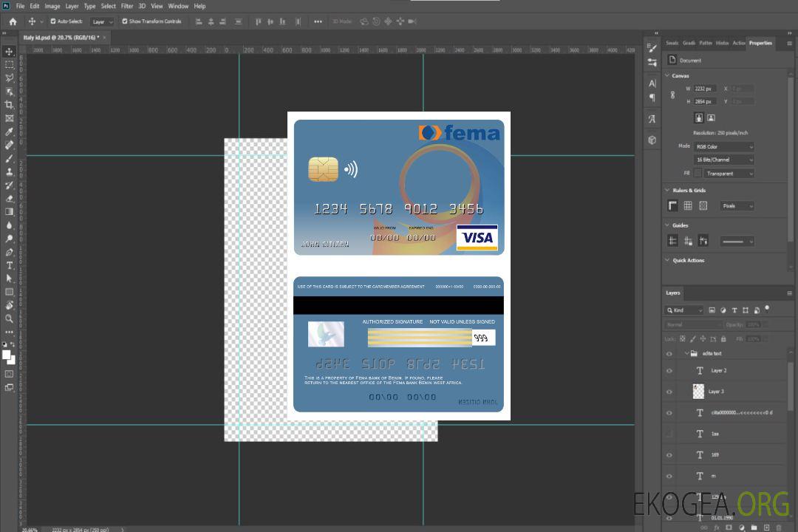798x532 pixels.
Task: Select the Crop tool
Action: [9, 105]
